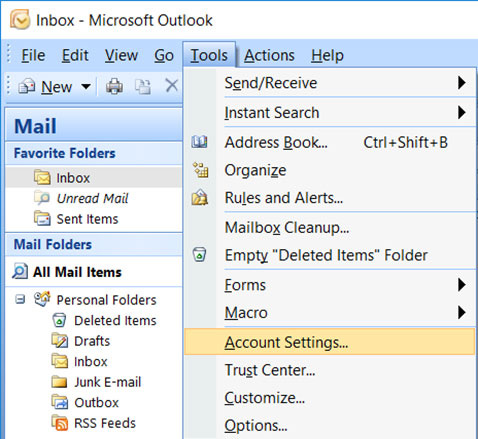This screenshot has width=478, height=439.
Task: Choose Organize in Tools menu
Action: click(330, 170)
